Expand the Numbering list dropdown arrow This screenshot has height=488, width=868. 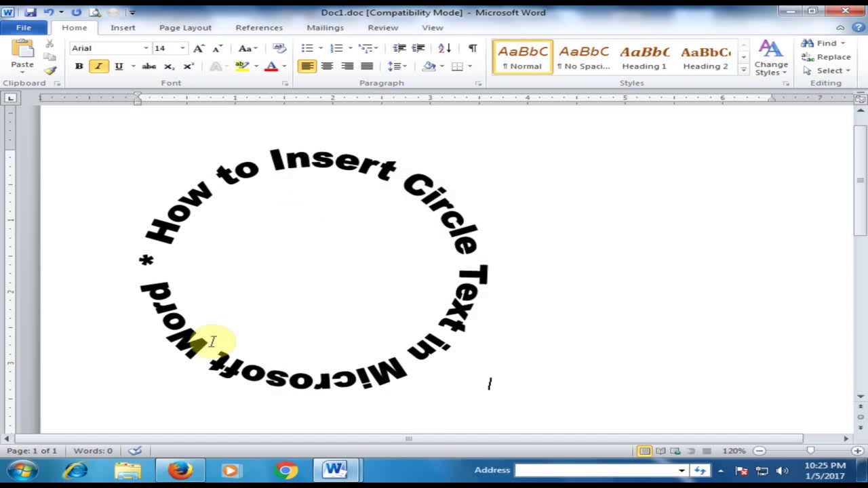coord(350,48)
